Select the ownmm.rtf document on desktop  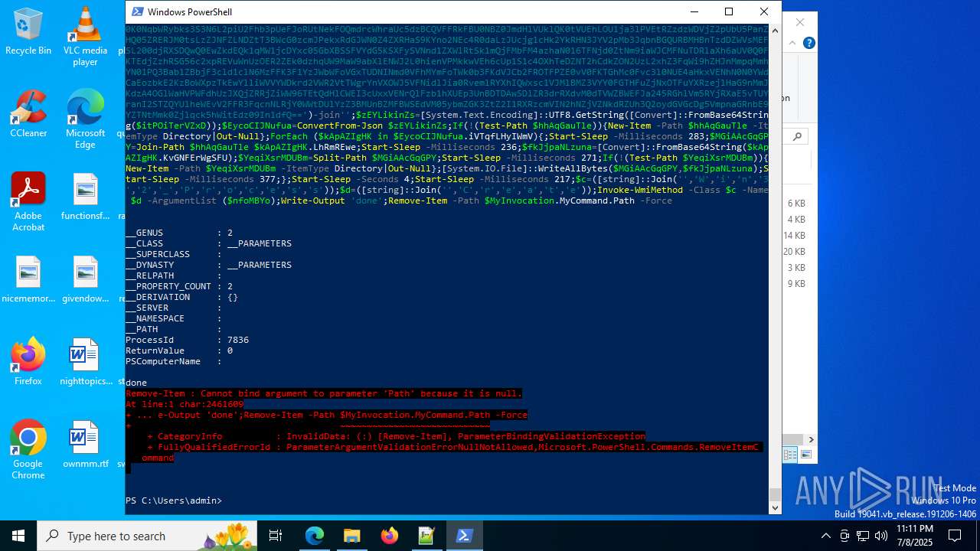[85, 444]
